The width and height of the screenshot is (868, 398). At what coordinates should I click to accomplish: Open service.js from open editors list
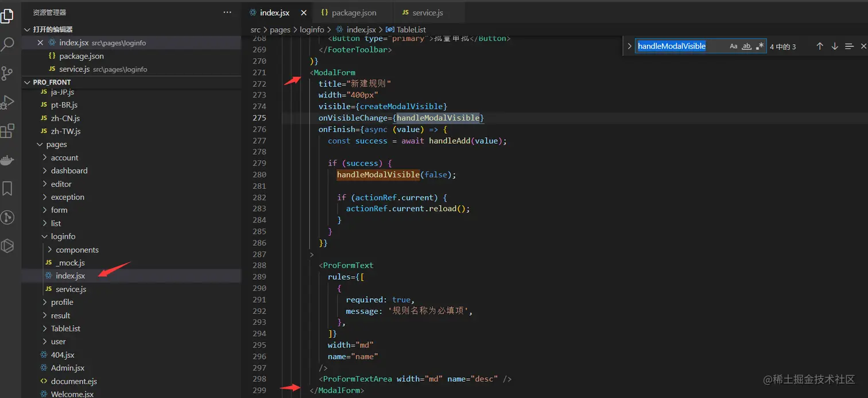coord(74,69)
